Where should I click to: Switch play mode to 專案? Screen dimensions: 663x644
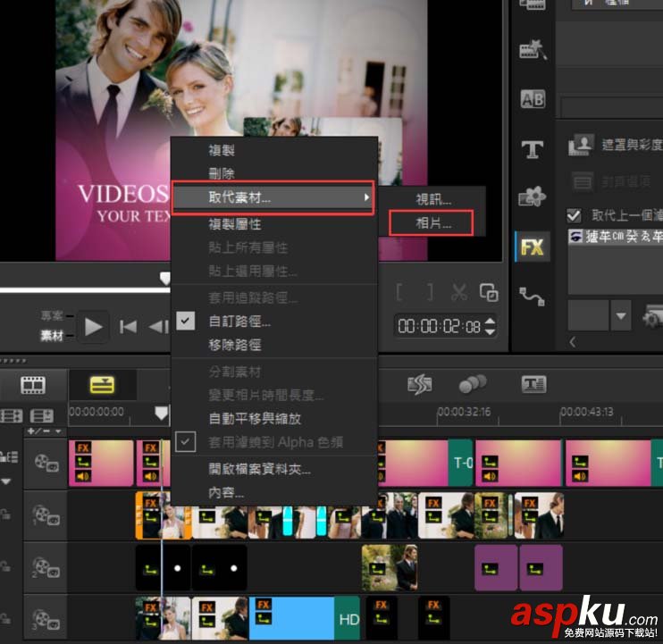point(52,315)
